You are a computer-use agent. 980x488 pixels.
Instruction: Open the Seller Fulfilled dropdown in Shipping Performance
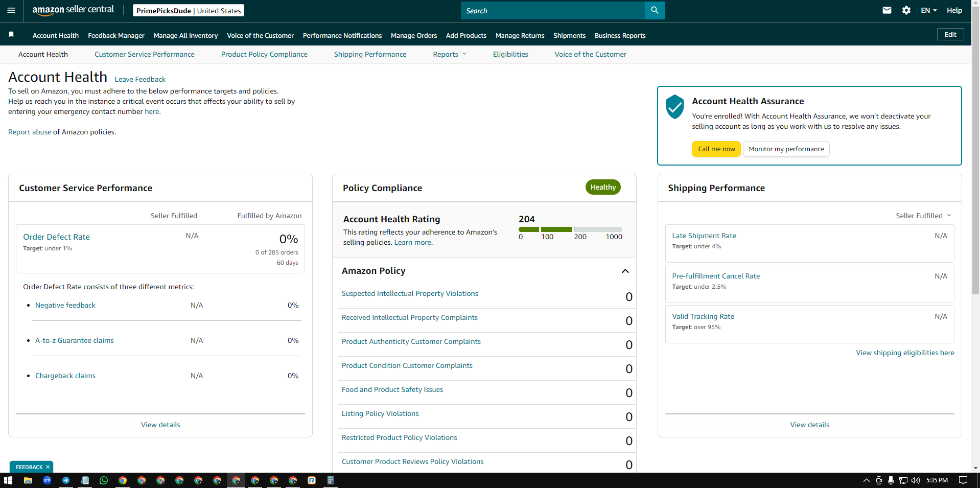pos(923,216)
